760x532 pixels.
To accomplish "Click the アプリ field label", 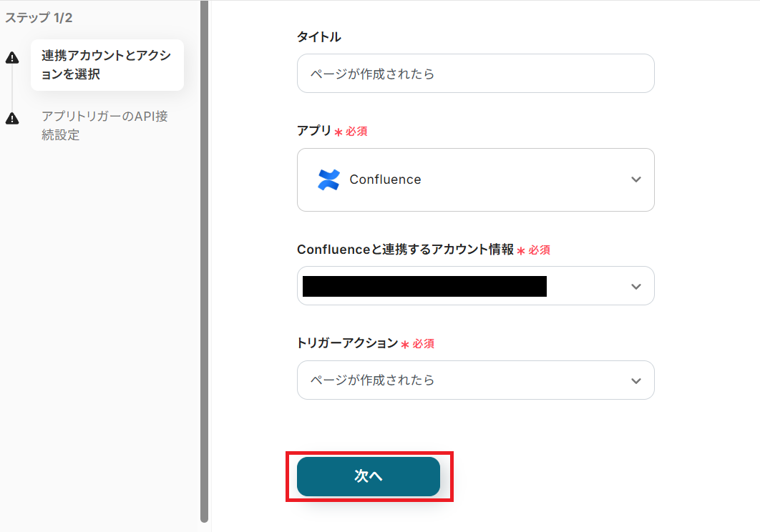I will 313,132.
